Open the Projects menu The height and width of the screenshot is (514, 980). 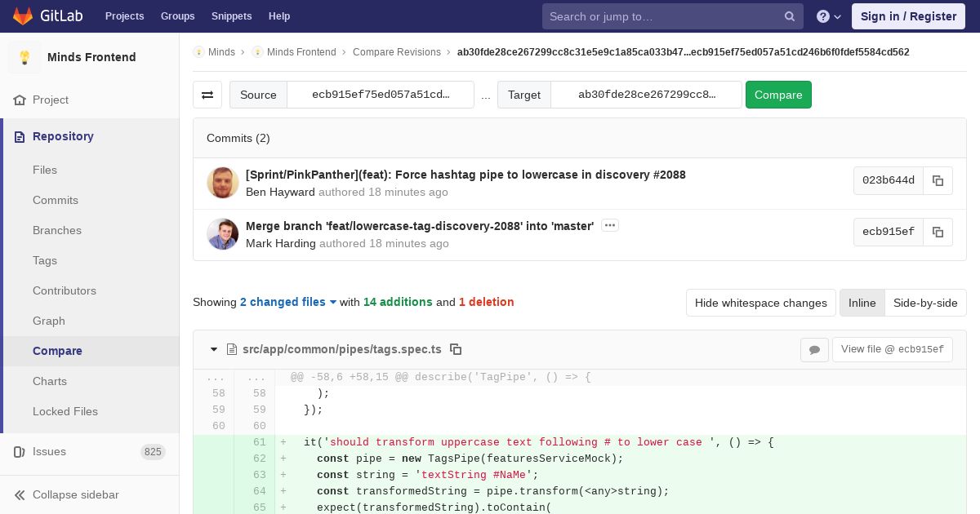124,16
